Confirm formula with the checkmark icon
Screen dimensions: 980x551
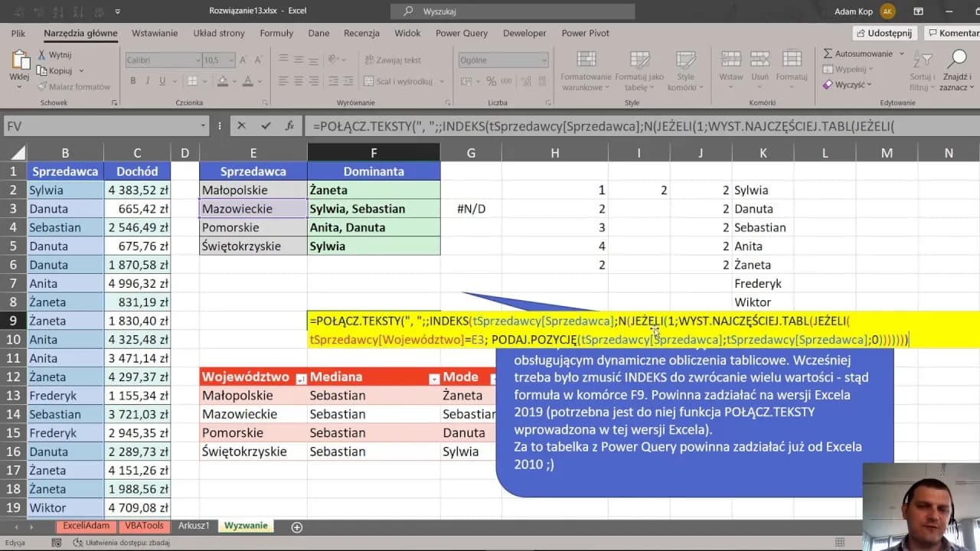pos(266,126)
